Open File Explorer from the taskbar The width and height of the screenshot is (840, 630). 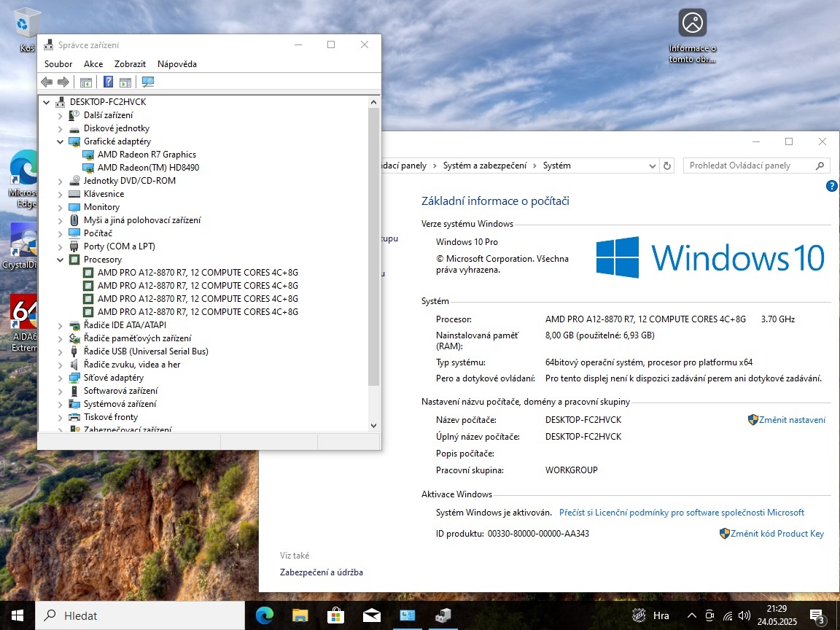300,615
